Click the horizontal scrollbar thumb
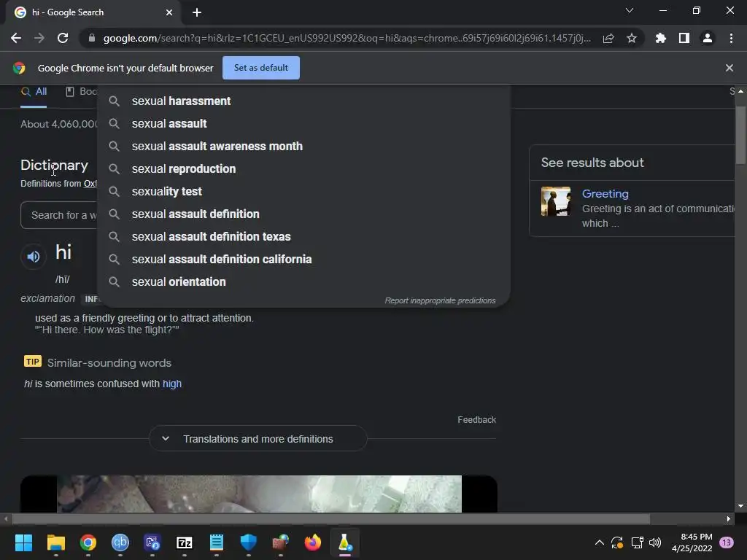 point(331,518)
